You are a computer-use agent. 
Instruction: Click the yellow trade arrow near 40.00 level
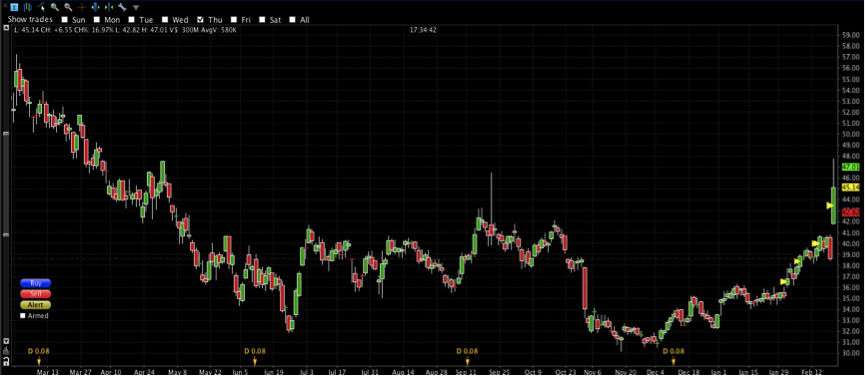coord(815,243)
